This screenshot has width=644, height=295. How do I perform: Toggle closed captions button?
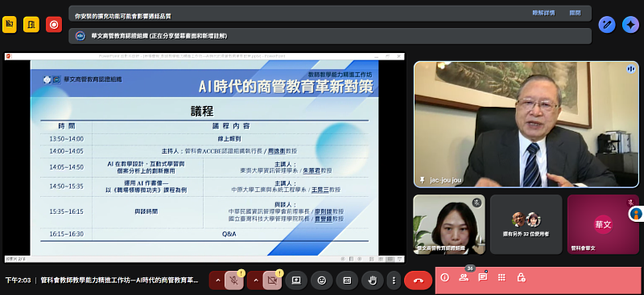347,281
